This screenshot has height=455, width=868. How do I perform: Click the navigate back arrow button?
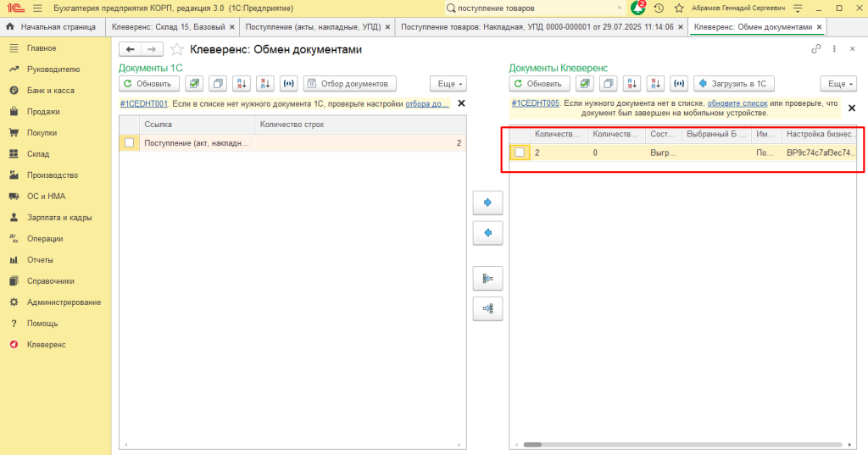130,49
